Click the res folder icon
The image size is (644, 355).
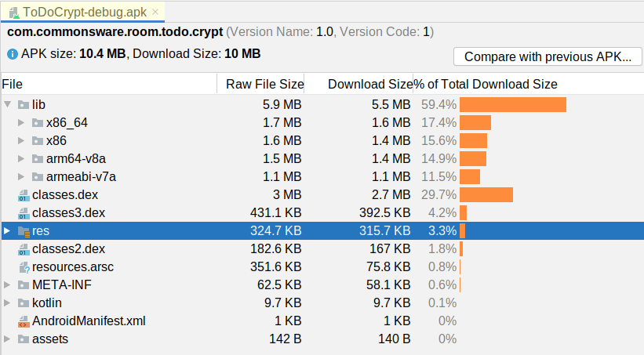click(x=24, y=231)
